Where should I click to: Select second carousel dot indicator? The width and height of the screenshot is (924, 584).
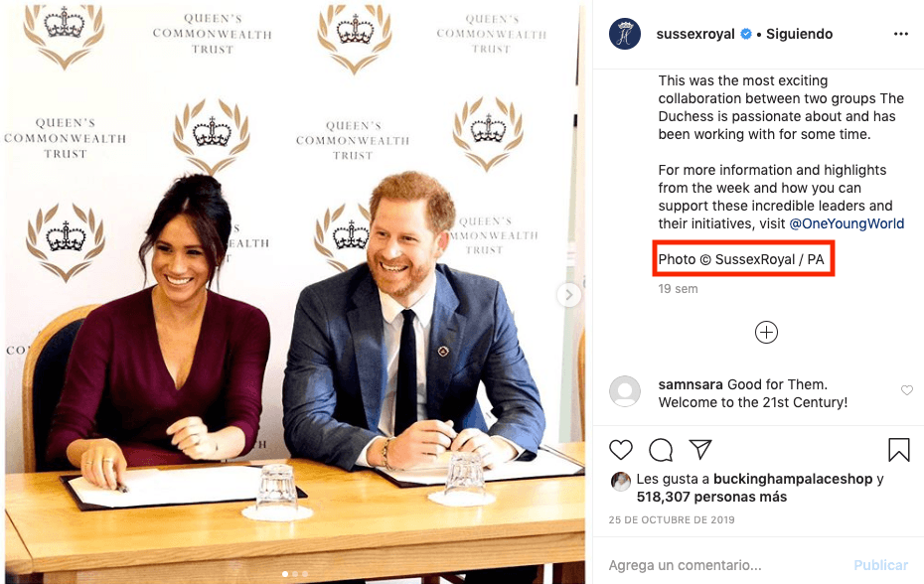point(295,574)
